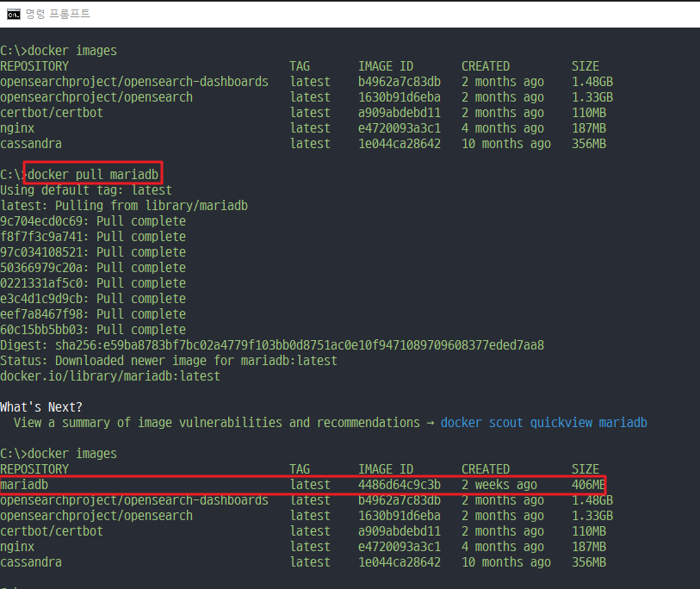Click image ID 'b4962a7c83db' in the listing without mariadb
The width and height of the screenshot is (700, 589).
tap(400, 82)
